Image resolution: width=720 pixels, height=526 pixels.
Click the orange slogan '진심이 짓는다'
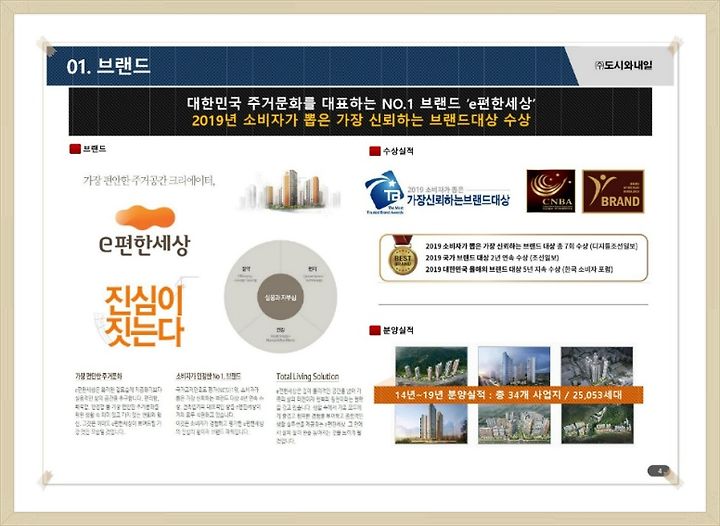144,316
